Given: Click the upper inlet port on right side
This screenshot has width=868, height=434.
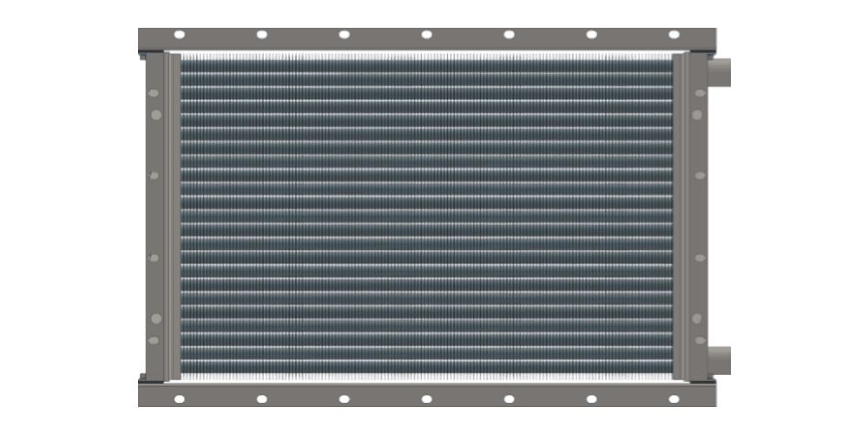Looking at the screenshot, I should pos(719,72).
